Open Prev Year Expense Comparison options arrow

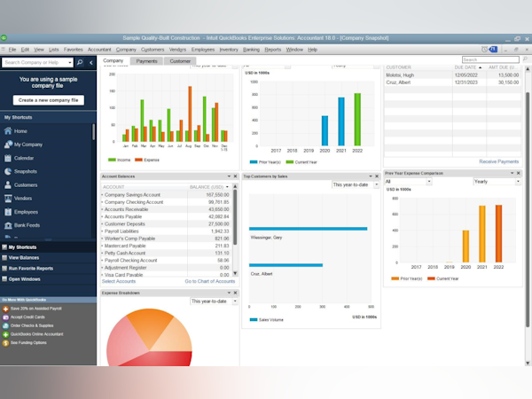pyautogui.click(x=512, y=173)
